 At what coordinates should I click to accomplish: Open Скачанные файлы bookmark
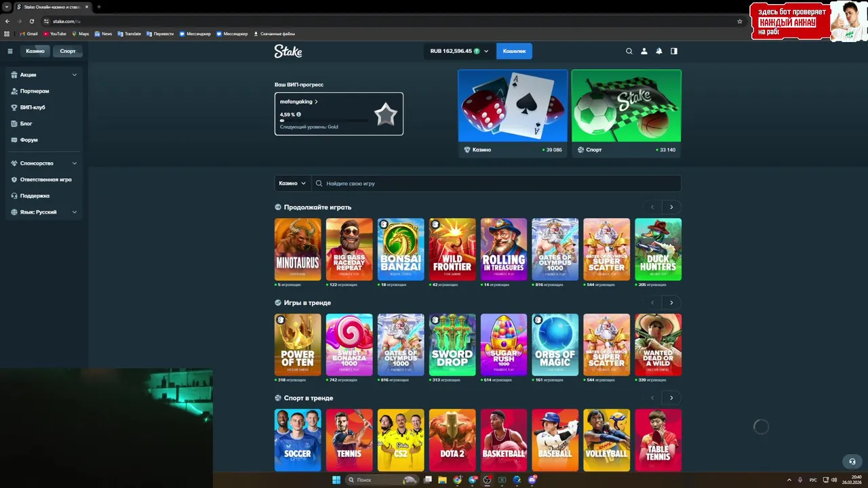coord(274,34)
